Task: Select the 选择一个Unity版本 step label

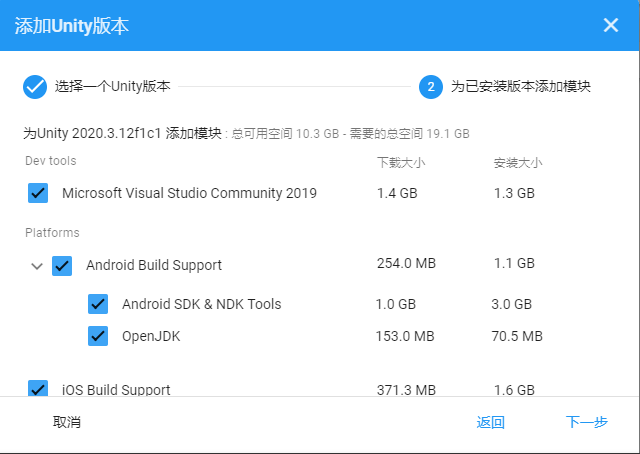Action: 113,86
